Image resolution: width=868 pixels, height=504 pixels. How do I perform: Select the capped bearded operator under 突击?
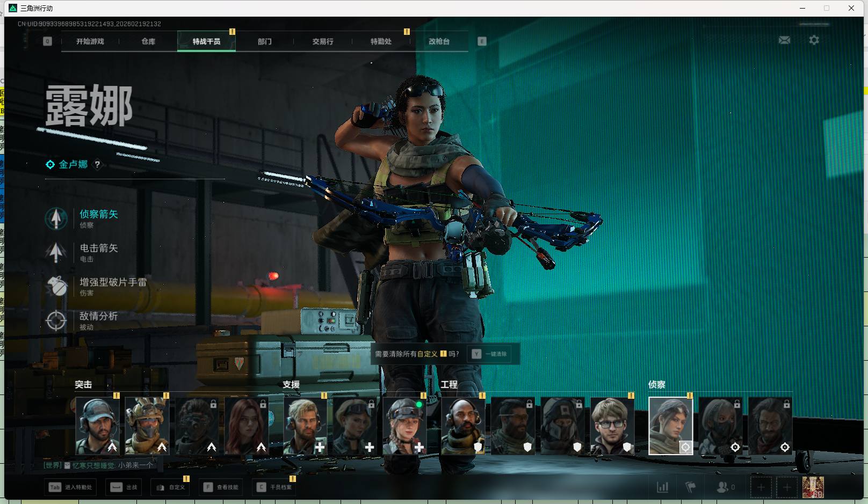point(97,426)
